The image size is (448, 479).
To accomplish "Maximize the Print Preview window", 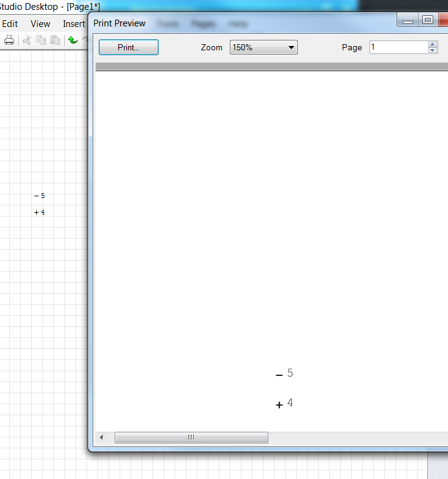I will coord(427,20).
